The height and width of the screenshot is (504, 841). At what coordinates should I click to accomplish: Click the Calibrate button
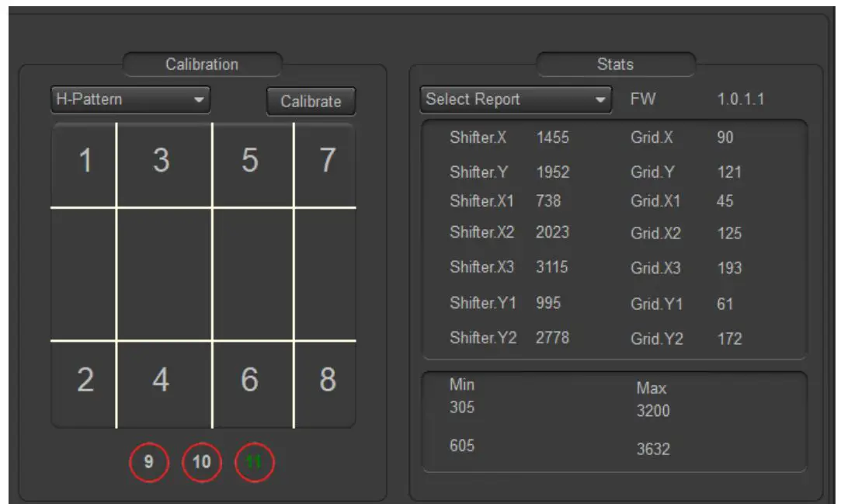coord(310,101)
